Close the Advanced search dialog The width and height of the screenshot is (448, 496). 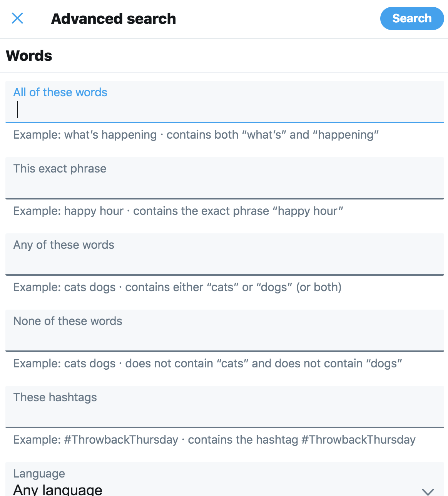coord(17,18)
